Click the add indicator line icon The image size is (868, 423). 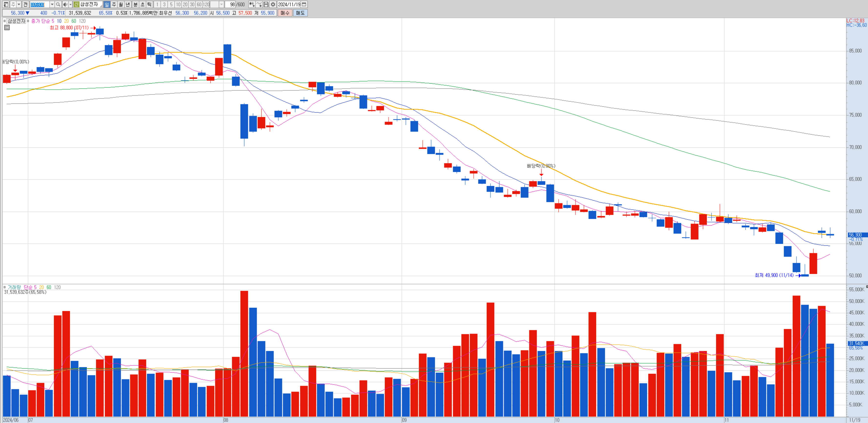coord(259,4)
